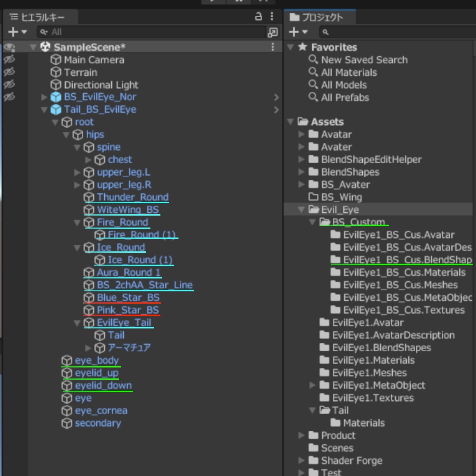This screenshot has height=476, width=476.
Task: Select the BS_2chAA_Star_Line object
Action: tap(145, 285)
